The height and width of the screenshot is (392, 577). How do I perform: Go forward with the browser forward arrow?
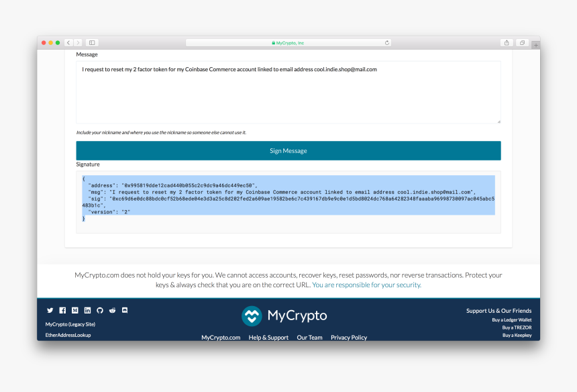(78, 43)
